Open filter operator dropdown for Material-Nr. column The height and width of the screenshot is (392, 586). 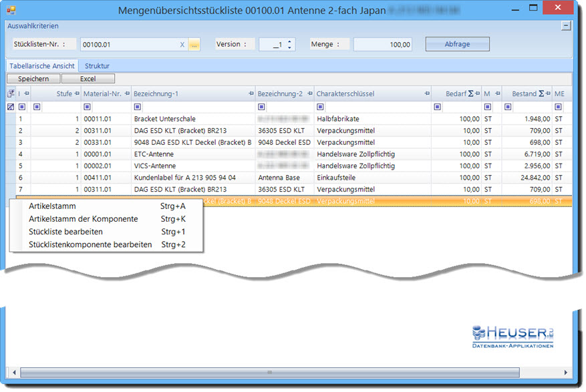coord(88,107)
